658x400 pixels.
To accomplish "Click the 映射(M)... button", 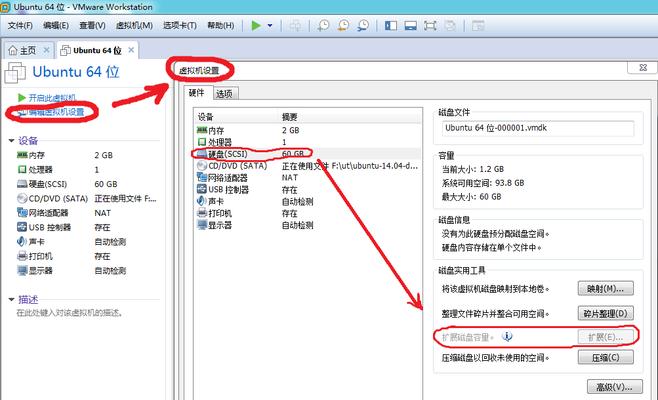I will pos(605,289).
